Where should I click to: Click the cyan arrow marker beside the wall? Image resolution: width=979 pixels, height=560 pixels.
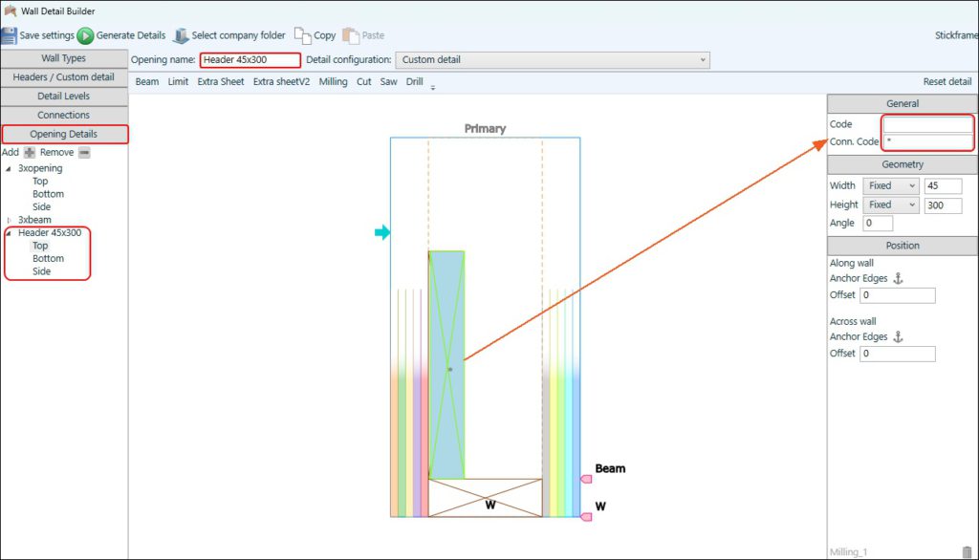(x=382, y=232)
